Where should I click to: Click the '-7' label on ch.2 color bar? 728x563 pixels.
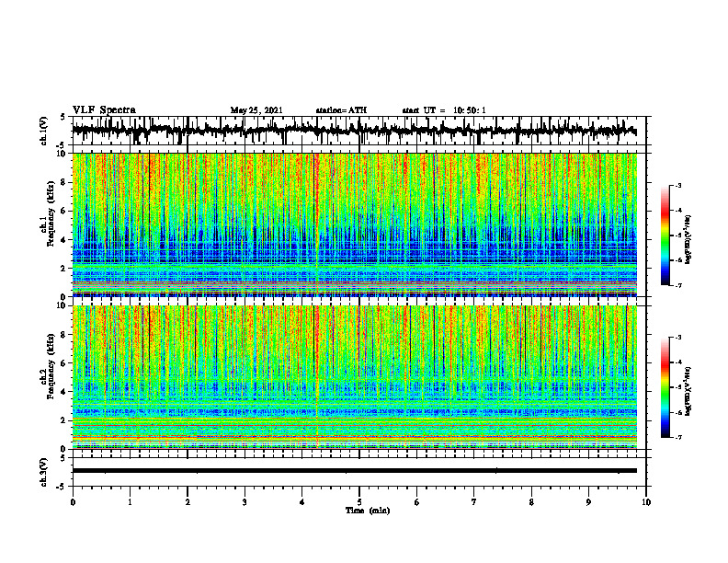[678, 437]
